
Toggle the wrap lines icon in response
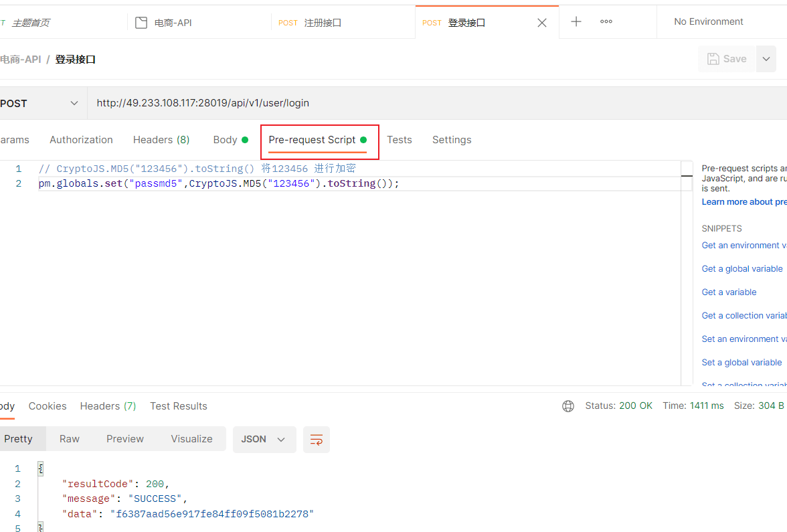[x=316, y=440]
